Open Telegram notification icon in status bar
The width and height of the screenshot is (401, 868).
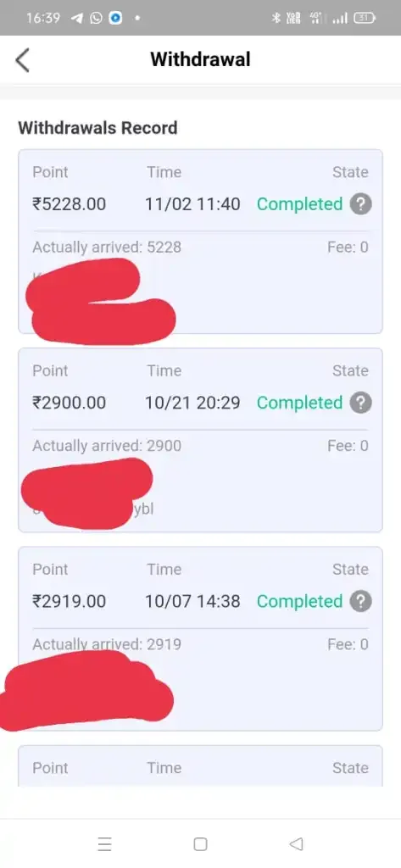click(x=77, y=19)
